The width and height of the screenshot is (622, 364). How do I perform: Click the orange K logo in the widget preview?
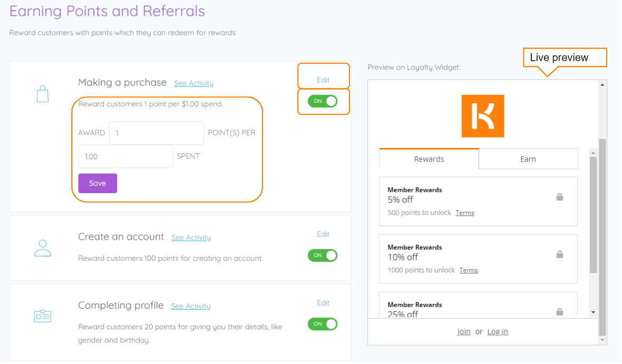point(483,116)
